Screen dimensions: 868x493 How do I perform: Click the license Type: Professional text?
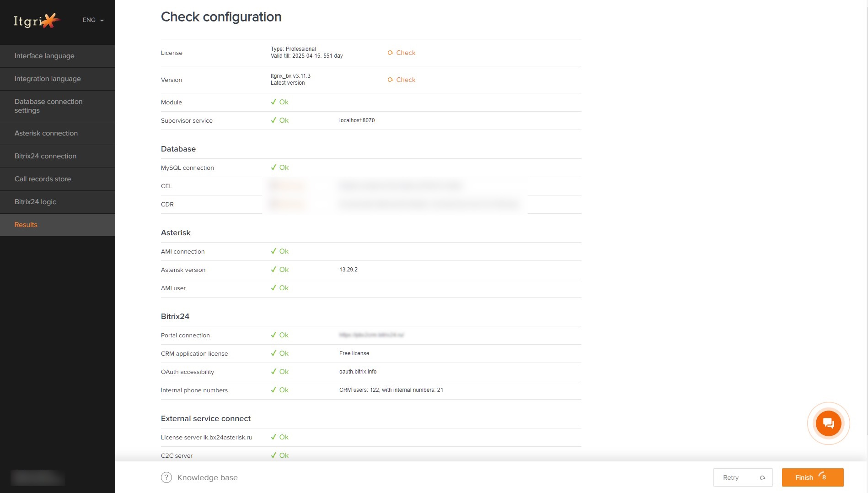click(293, 49)
